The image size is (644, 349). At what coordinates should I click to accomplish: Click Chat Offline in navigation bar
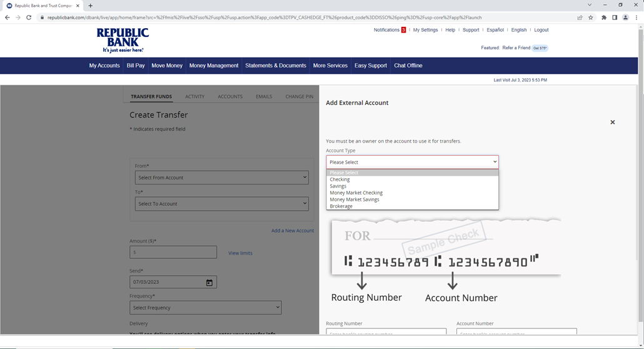tap(408, 66)
